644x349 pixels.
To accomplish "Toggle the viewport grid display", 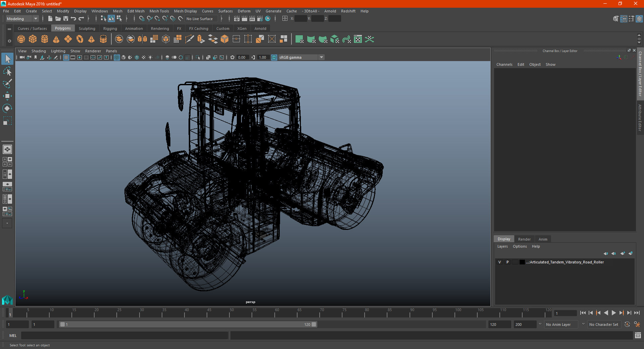I will (66, 57).
